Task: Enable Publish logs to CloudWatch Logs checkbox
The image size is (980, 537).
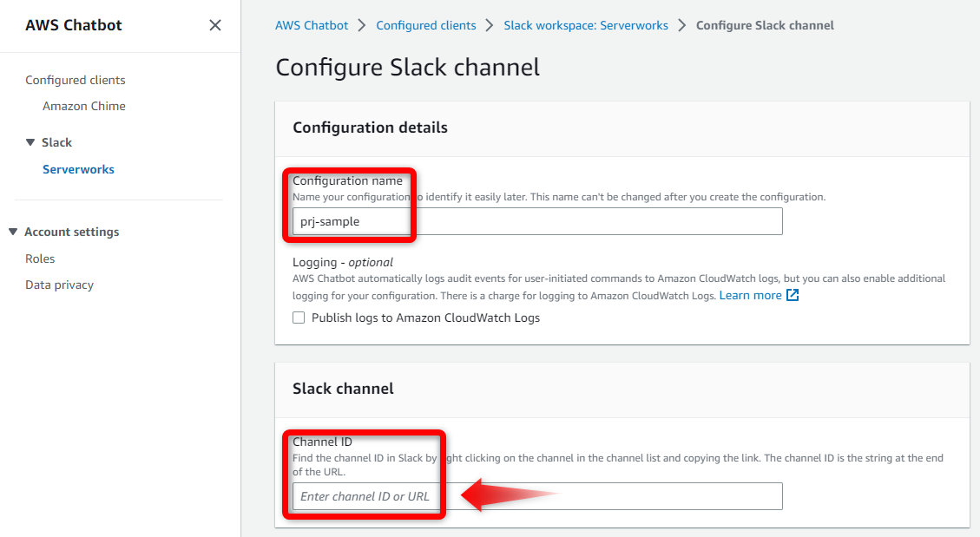Action: 299,318
